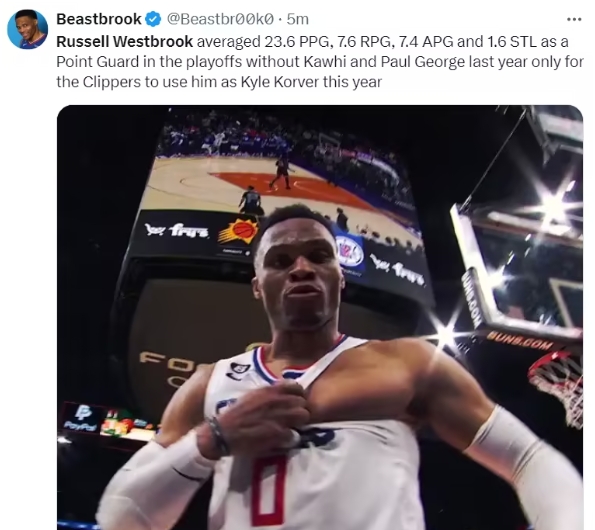Screen dimensions: 595x530
Task: Click the jumbotron court video display
Action: click(x=281, y=178)
